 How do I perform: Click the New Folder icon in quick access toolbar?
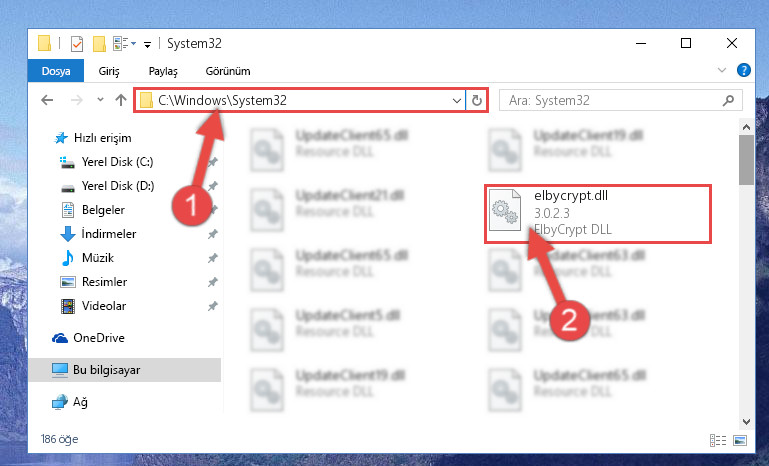coord(100,44)
